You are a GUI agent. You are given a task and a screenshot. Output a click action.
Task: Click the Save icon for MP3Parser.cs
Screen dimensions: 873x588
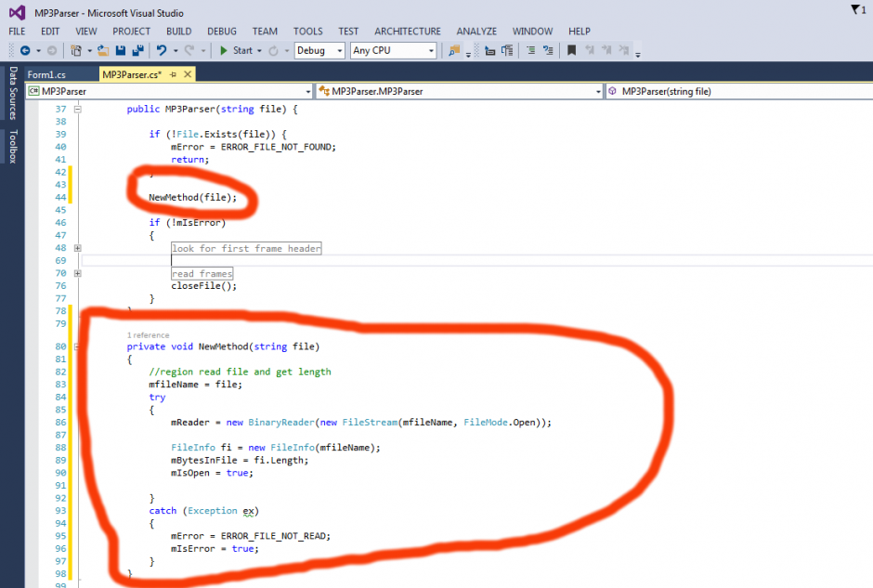pyautogui.click(x=120, y=51)
